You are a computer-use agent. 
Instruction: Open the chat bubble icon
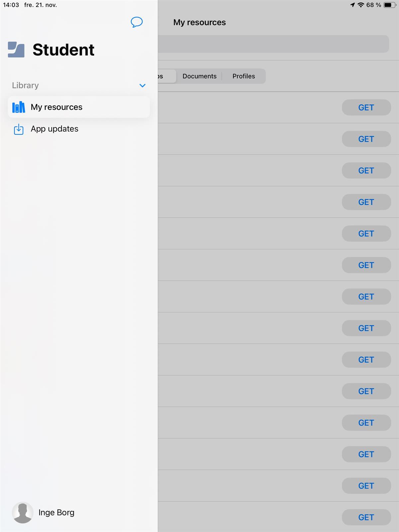tap(137, 22)
